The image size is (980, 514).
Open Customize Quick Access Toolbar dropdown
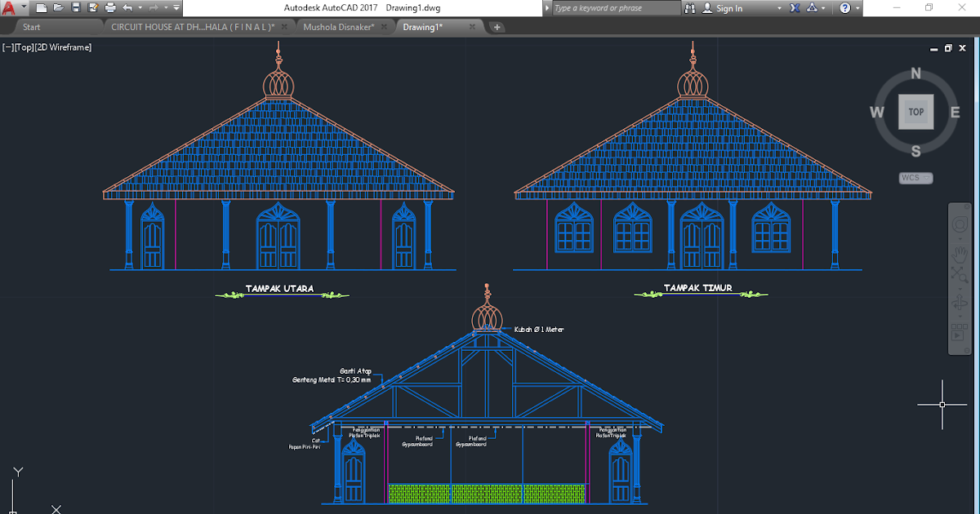pyautogui.click(x=177, y=8)
